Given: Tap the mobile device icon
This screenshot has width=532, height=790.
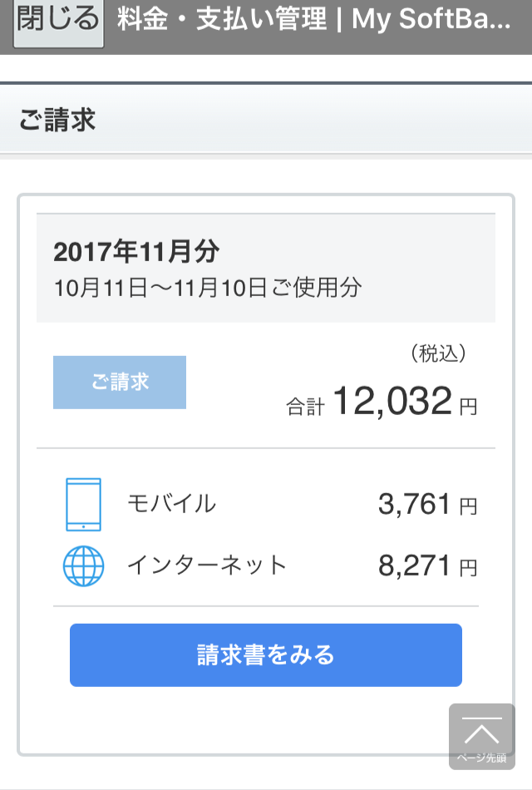Looking at the screenshot, I should coord(83,504).
